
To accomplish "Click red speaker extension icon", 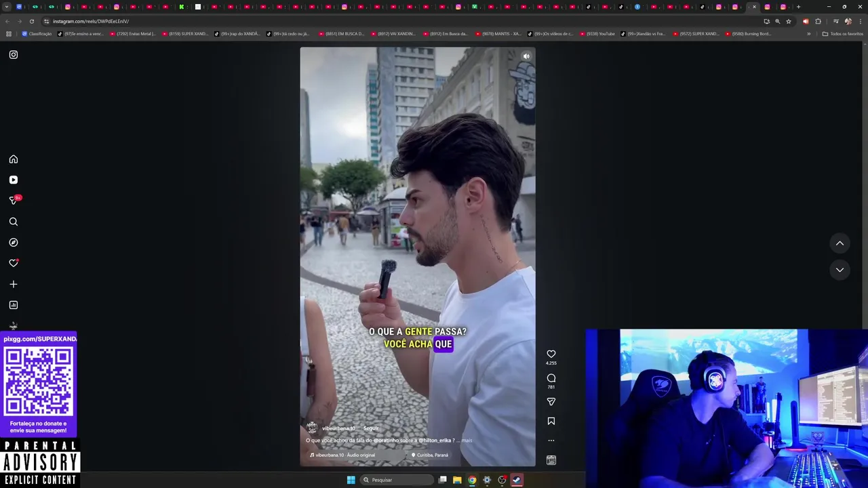I will click(806, 21).
